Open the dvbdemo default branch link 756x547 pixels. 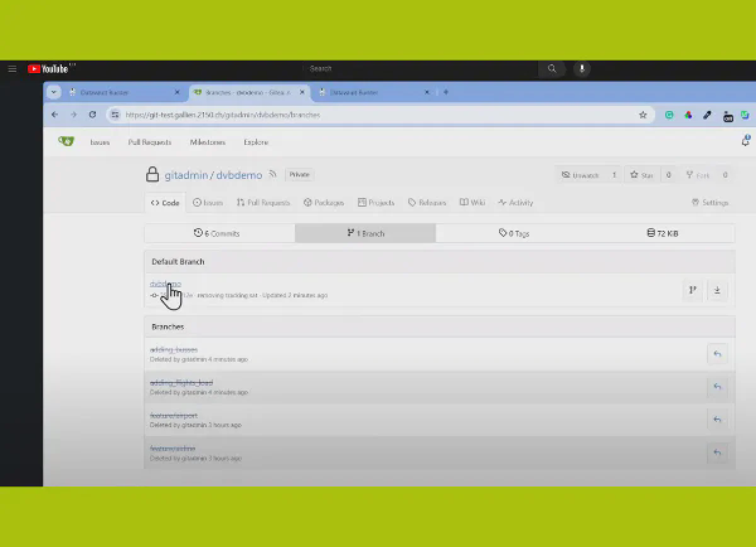[x=164, y=284]
